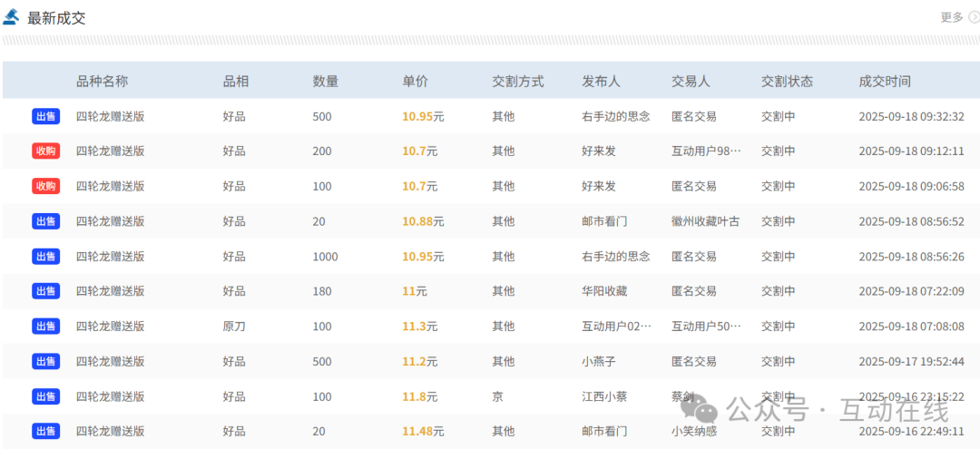Click the 出售 badge in the 华阳收藏 row
Image resolution: width=980 pixels, height=449 pixels.
(x=45, y=291)
